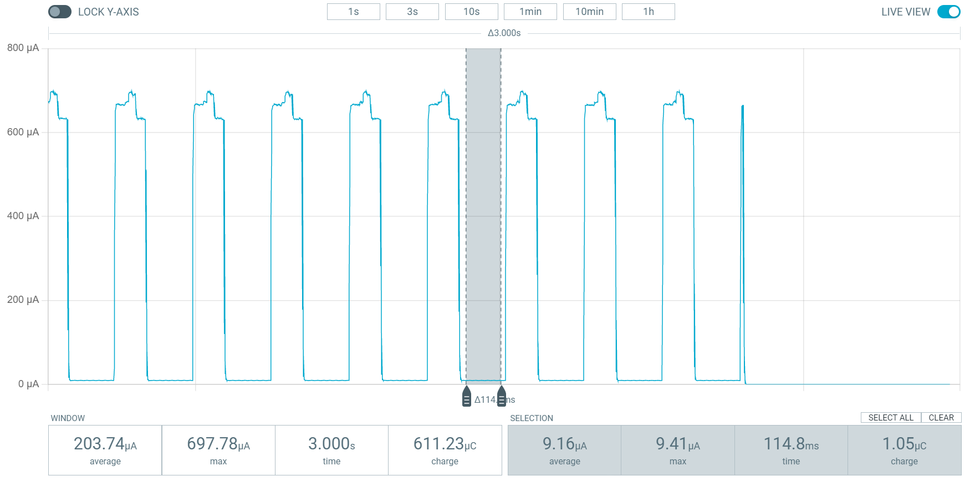Image resolution: width=980 pixels, height=481 pixels.
Task: Set time window to 1s
Action: 353,12
